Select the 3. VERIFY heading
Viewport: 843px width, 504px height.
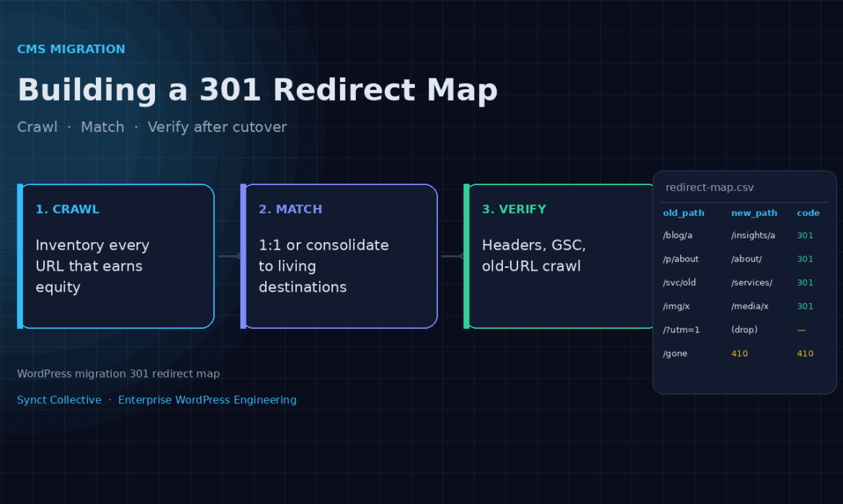514,209
